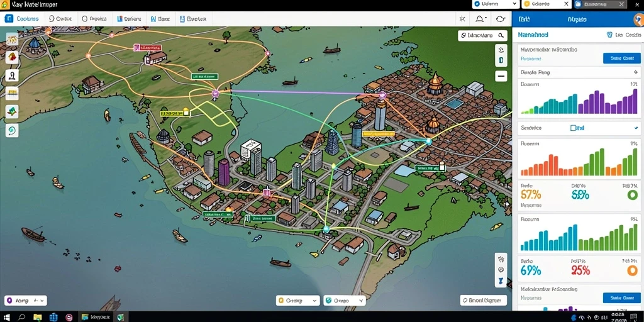
Task: Open the yellow-icon dropdown at map bottom
Action: click(297, 301)
